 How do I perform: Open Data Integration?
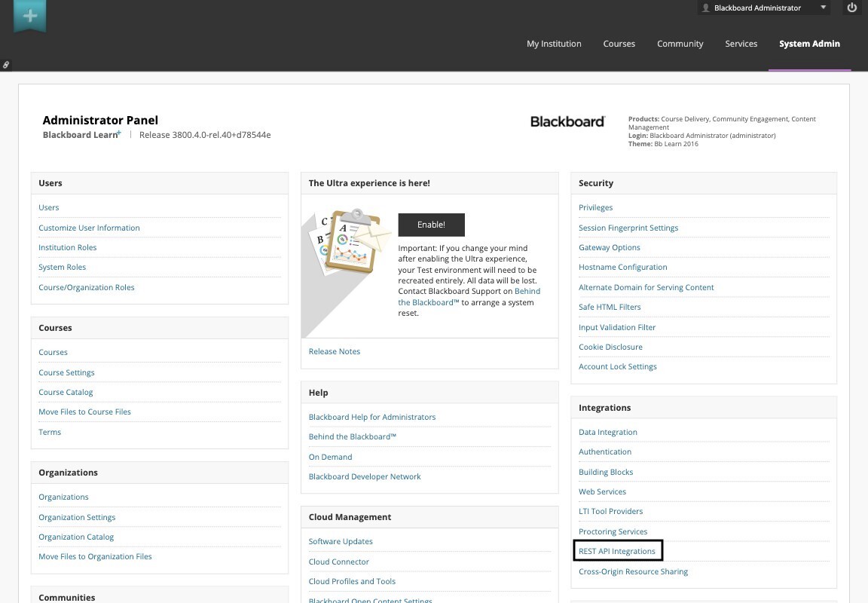click(x=608, y=433)
